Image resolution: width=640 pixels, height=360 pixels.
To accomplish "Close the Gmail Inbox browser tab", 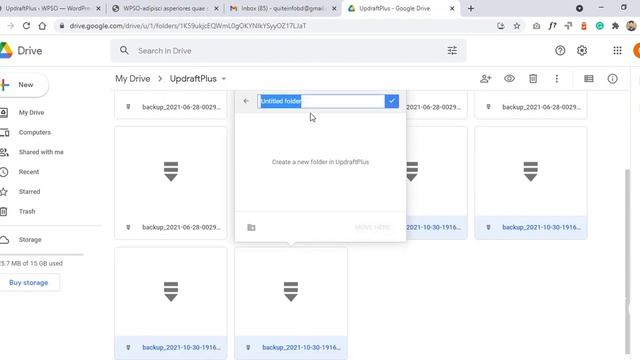I will [x=334, y=8].
